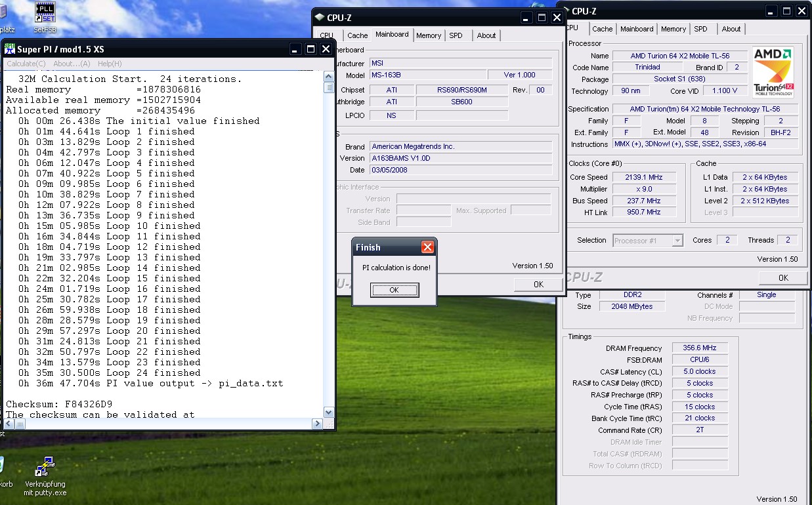Open the About tab in the right CPU-Z

[731, 29]
